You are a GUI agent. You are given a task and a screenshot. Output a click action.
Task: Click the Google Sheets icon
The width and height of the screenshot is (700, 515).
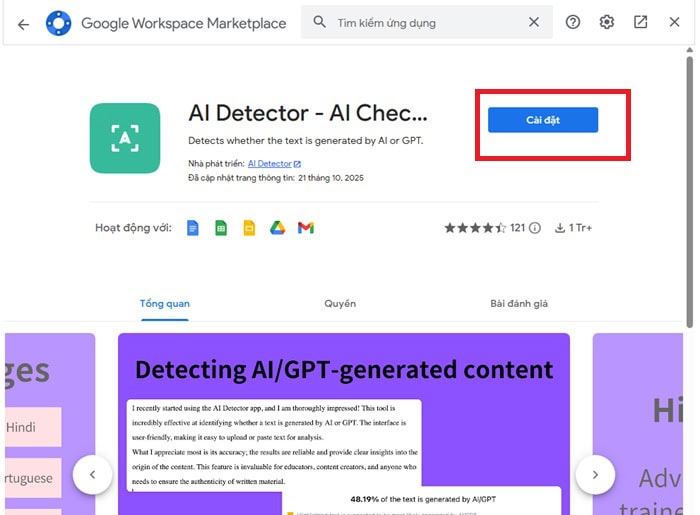pyautogui.click(x=221, y=228)
